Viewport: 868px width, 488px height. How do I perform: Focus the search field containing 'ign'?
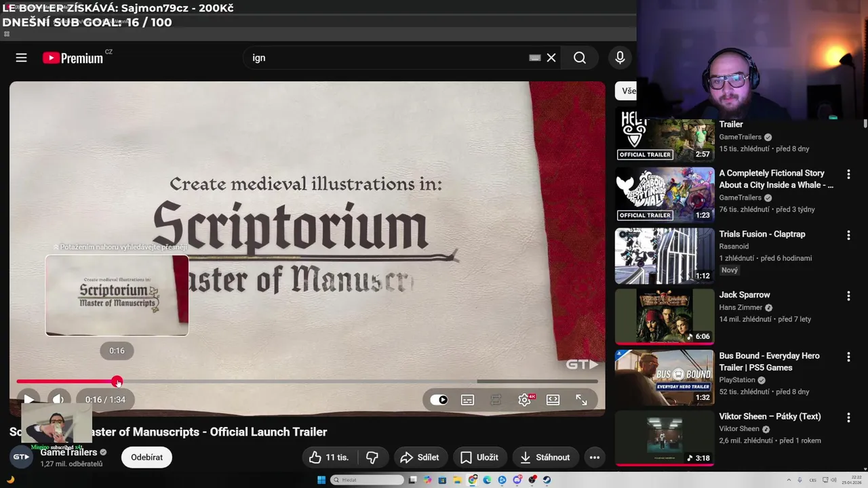pos(387,58)
